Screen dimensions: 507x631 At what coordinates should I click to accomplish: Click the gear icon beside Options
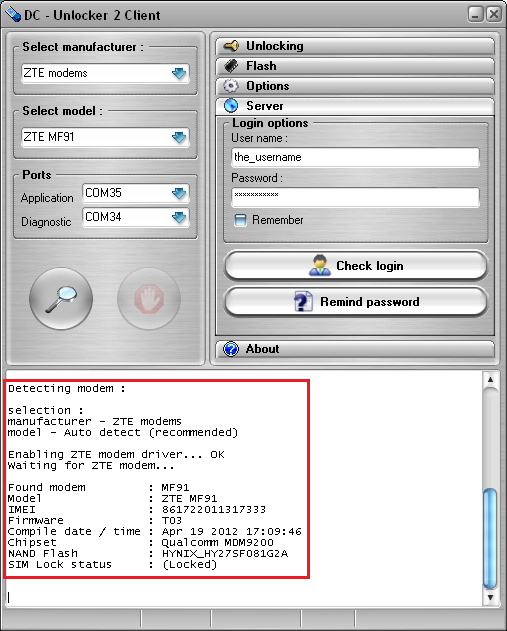point(231,86)
